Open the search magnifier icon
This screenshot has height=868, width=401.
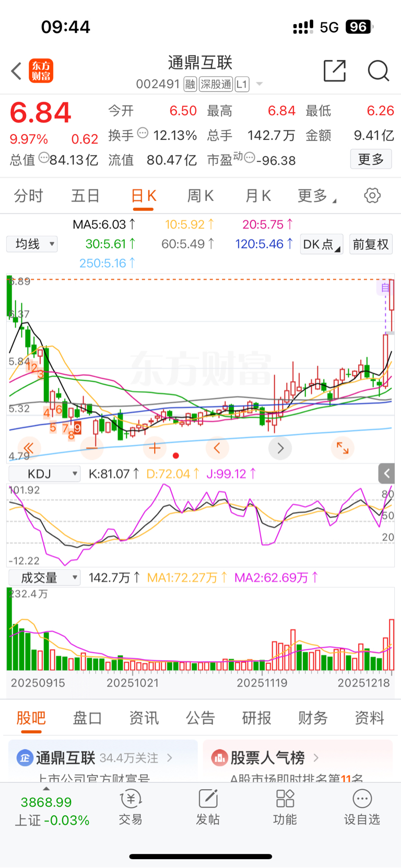click(379, 70)
